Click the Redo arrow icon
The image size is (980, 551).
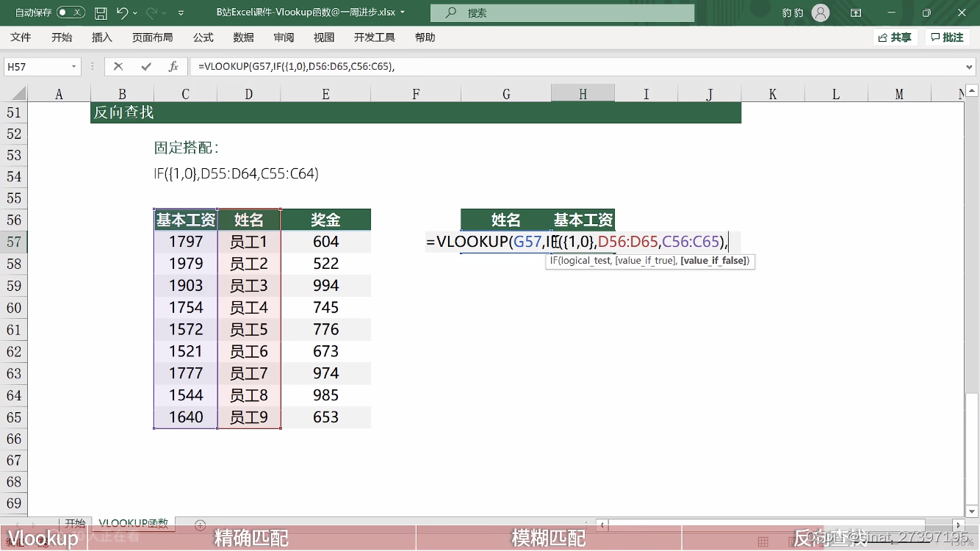tap(152, 12)
